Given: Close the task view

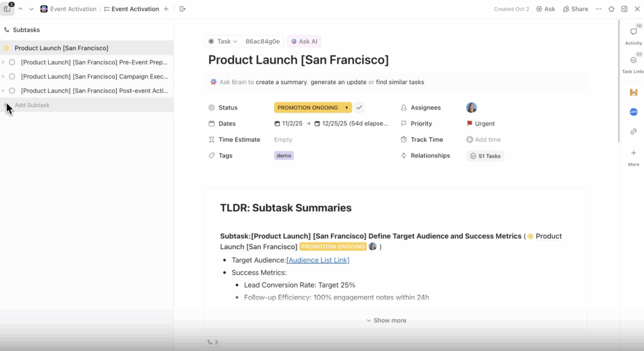Looking at the screenshot, I should tap(637, 9).
